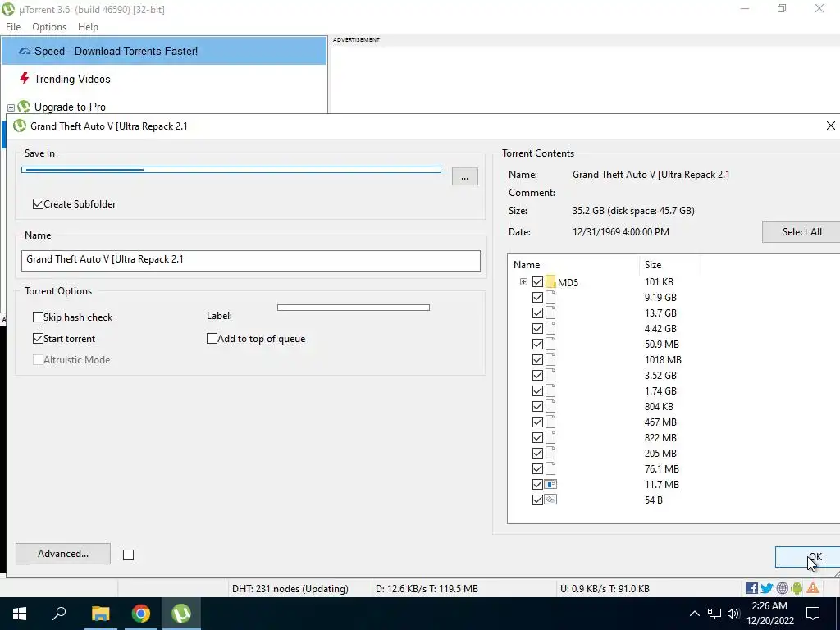Uncheck the 1018 MB file checkbox
This screenshot has height=630, width=840.
click(x=538, y=359)
